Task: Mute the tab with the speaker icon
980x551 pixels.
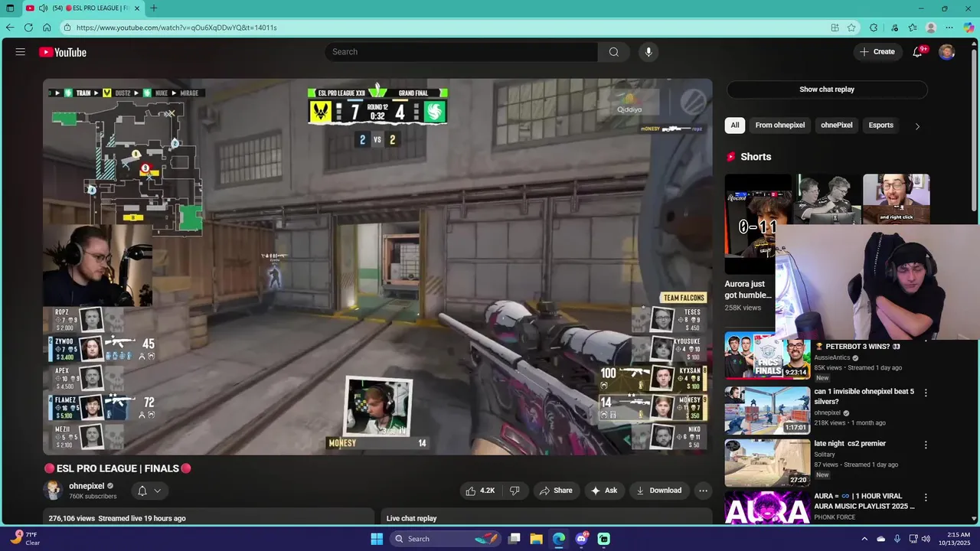Action: pos(43,8)
